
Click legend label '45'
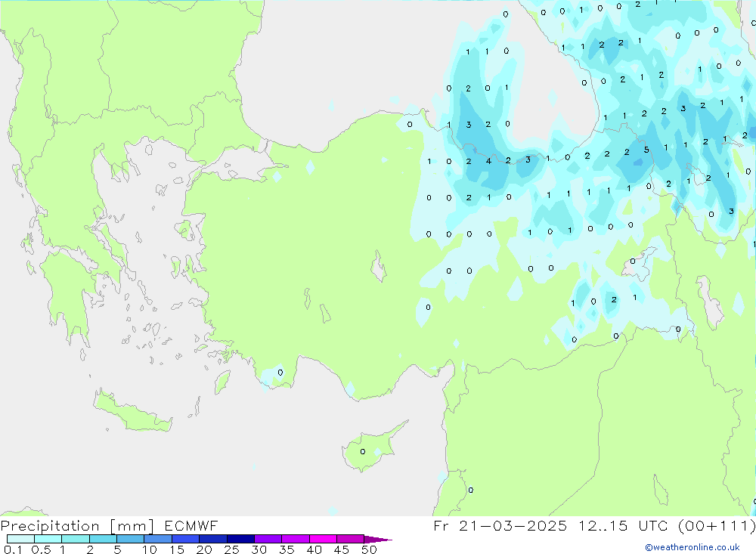coord(342,549)
